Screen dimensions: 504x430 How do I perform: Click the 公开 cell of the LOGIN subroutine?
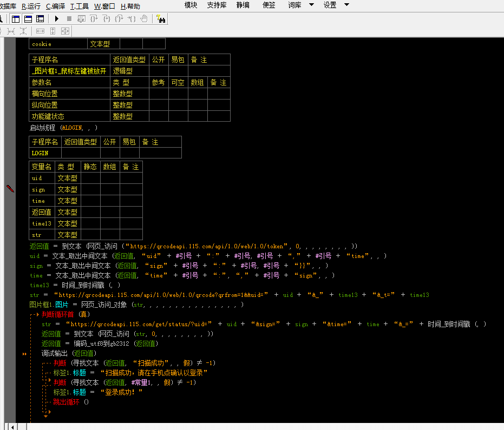point(109,153)
